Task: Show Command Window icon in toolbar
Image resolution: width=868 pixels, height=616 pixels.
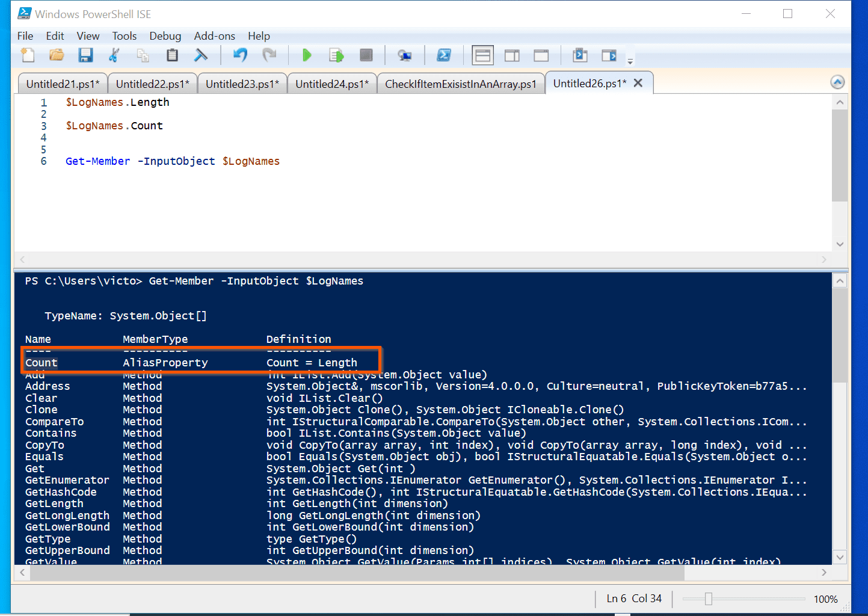Action: 580,55
